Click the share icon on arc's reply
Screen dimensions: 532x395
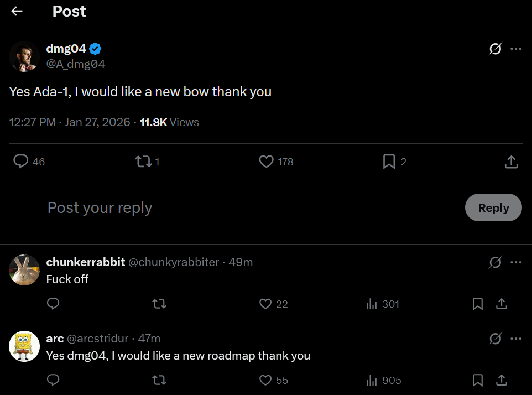tap(502, 380)
